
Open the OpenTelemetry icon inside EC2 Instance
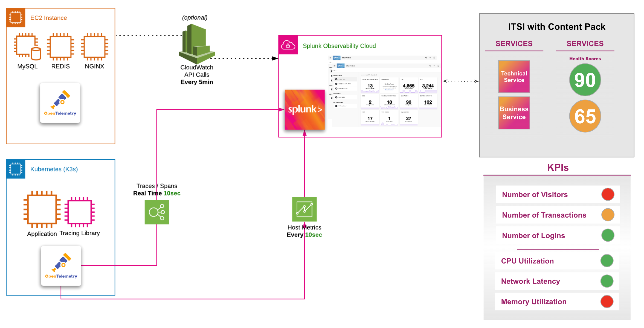60,103
